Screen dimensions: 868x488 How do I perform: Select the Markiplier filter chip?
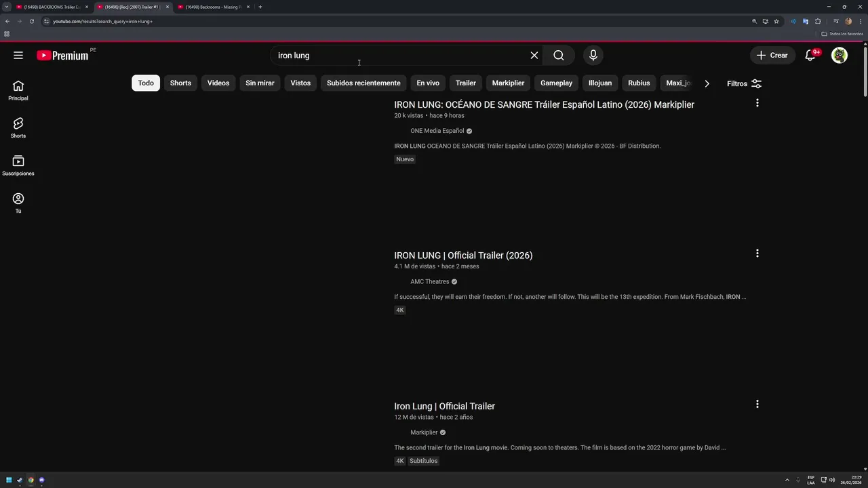point(508,83)
